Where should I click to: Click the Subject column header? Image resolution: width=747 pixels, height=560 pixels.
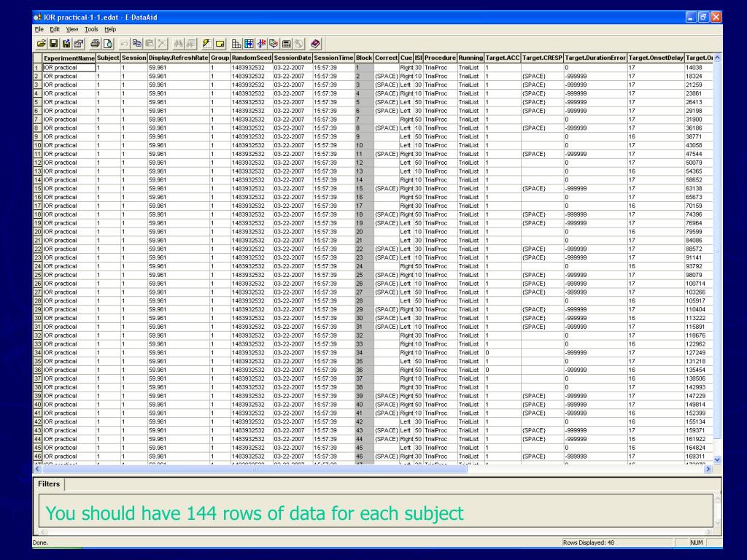pyautogui.click(x=108, y=58)
